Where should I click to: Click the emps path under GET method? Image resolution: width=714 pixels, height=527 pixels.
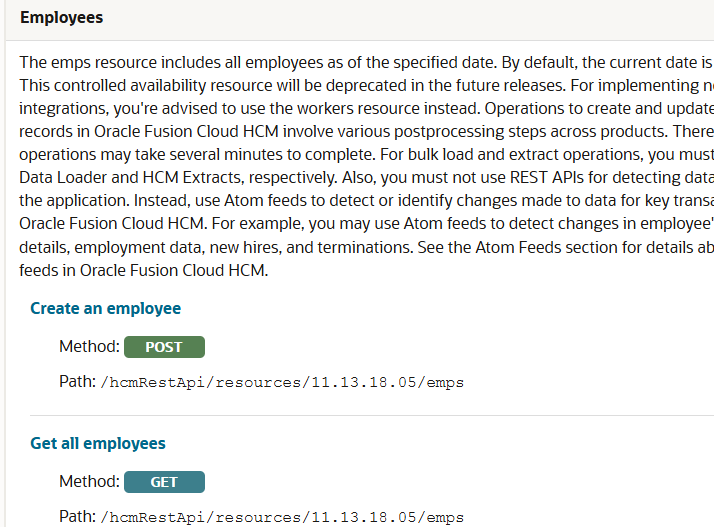coord(284,517)
